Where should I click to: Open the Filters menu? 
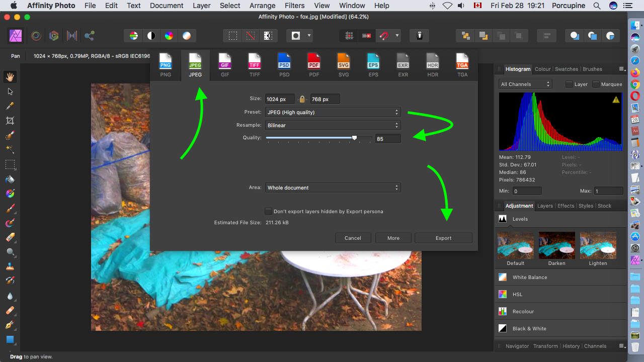point(294,6)
